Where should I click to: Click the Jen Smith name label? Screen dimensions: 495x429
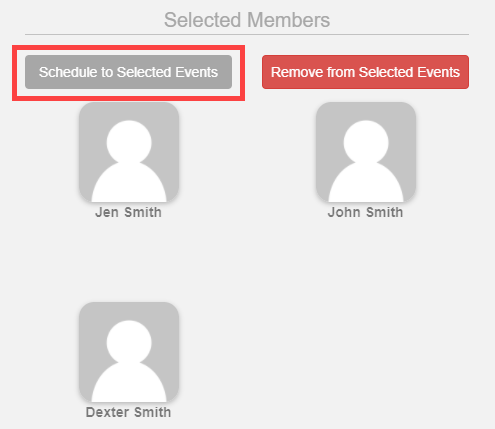(x=128, y=212)
